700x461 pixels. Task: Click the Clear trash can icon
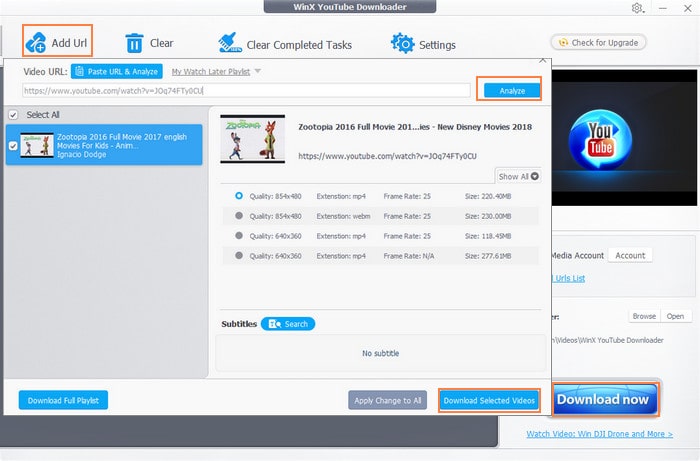click(x=134, y=43)
